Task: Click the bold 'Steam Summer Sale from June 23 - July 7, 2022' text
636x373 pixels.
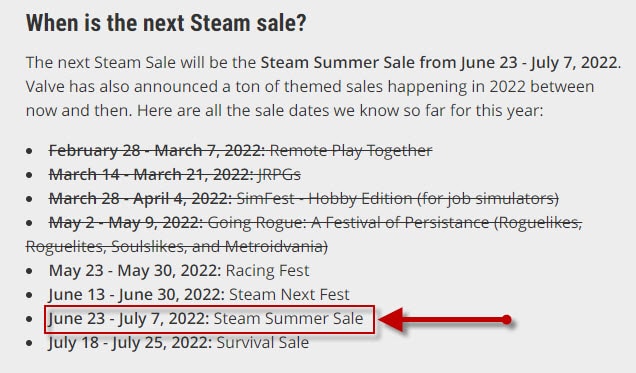Action: (439, 63)
